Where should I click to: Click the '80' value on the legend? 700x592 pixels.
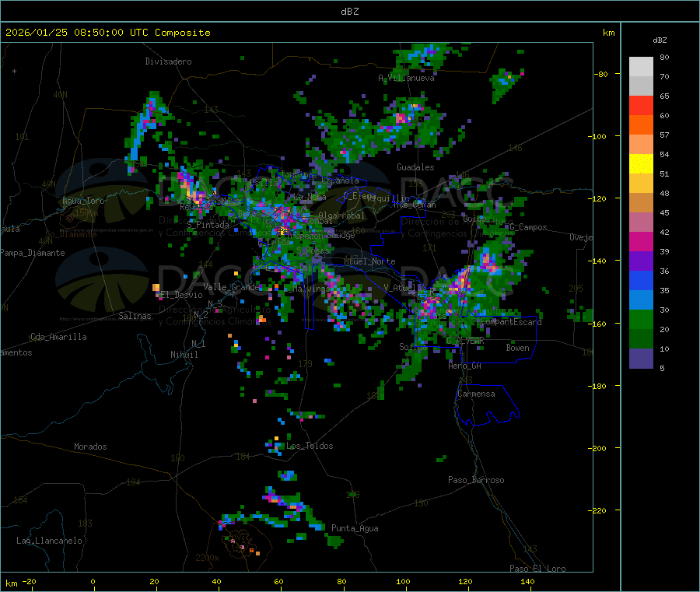[x=664, y=57]
